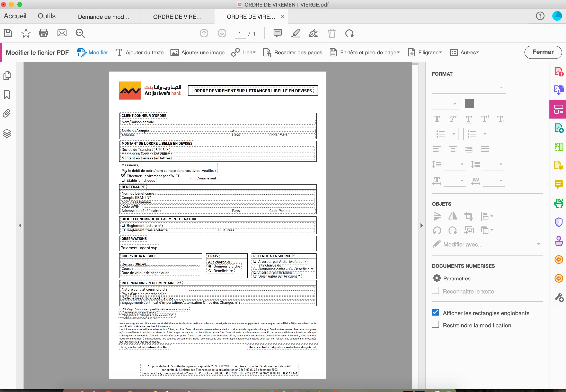Click the Fermer button
Screen dimensions: 566x392
pyautogui.click(x=543, y=52)
